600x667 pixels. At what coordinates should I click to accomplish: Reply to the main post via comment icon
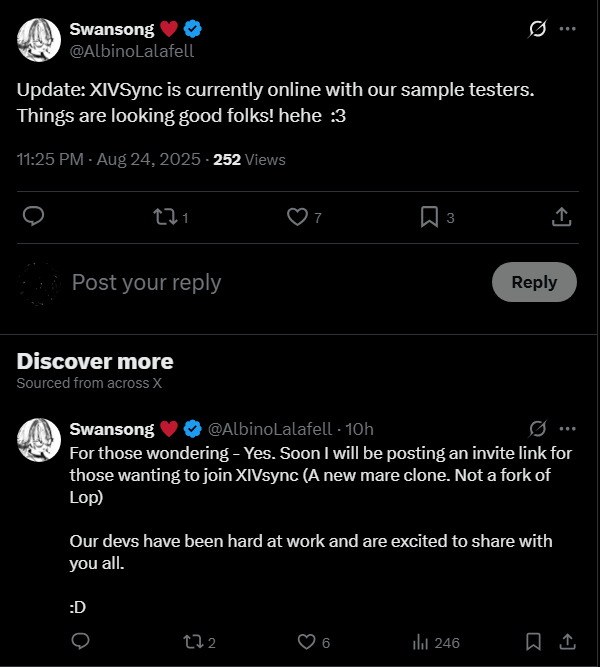click(x=33, y=216)
